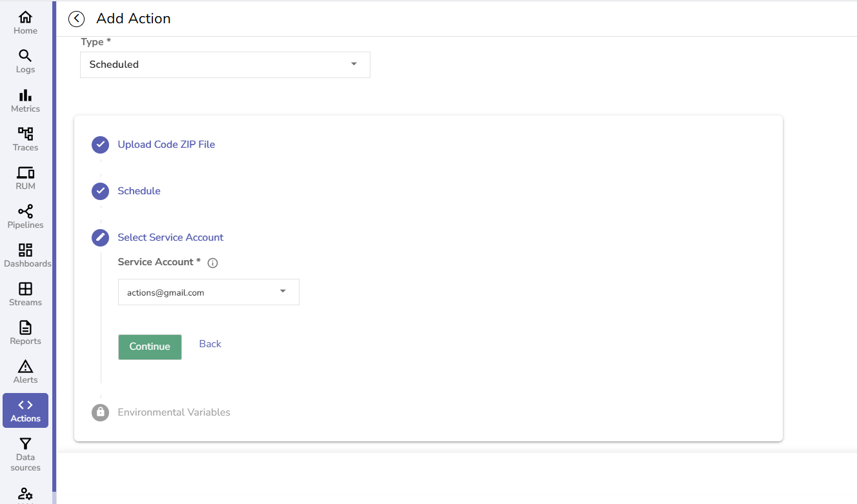Open the Schedule step
The image size is (857, 504).
(139, 190)
